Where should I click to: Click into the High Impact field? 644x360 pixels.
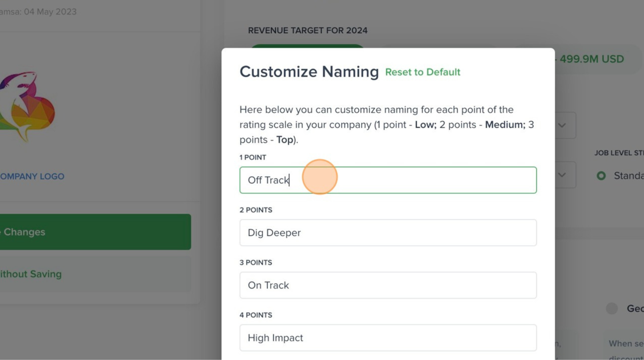point(387,338)
